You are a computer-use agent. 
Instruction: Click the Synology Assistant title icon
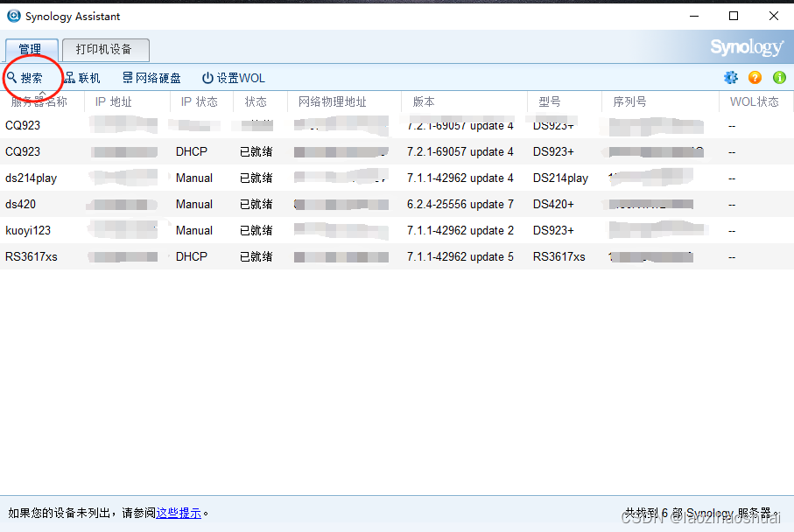14,16
